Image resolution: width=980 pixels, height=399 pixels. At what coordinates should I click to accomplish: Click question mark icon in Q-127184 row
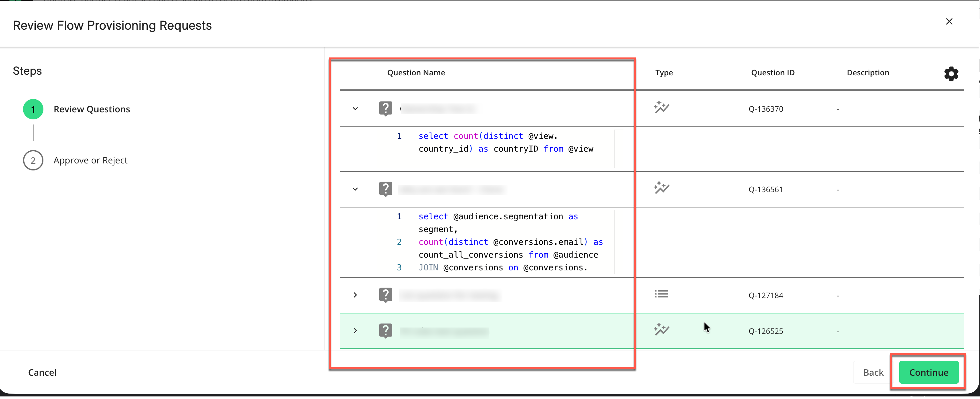(x=385, y=295)
